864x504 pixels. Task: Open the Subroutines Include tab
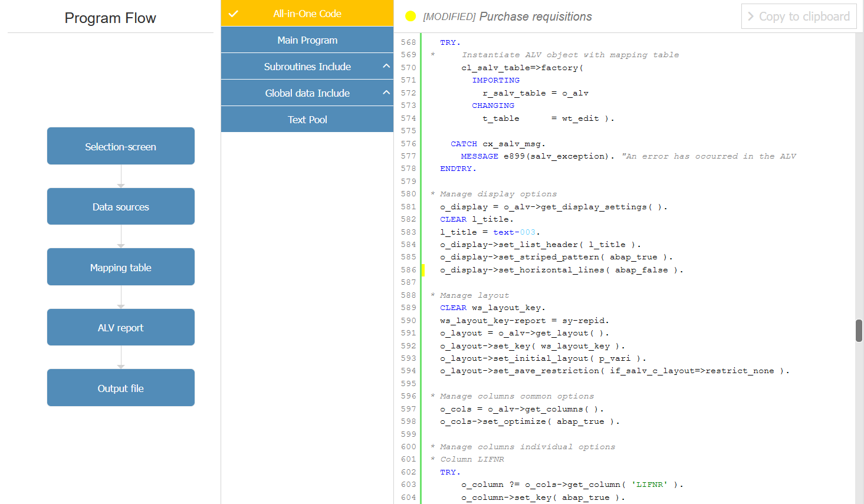pos(307,66)
